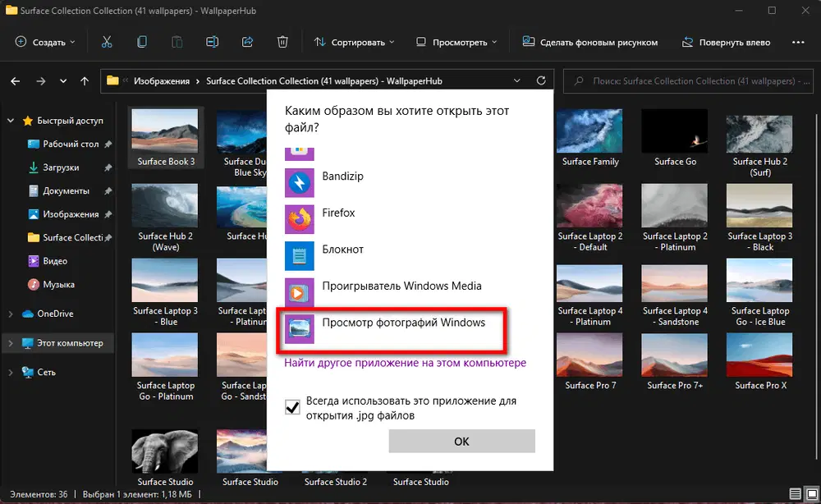Expand the Сеть tree node

click(11, 372)
